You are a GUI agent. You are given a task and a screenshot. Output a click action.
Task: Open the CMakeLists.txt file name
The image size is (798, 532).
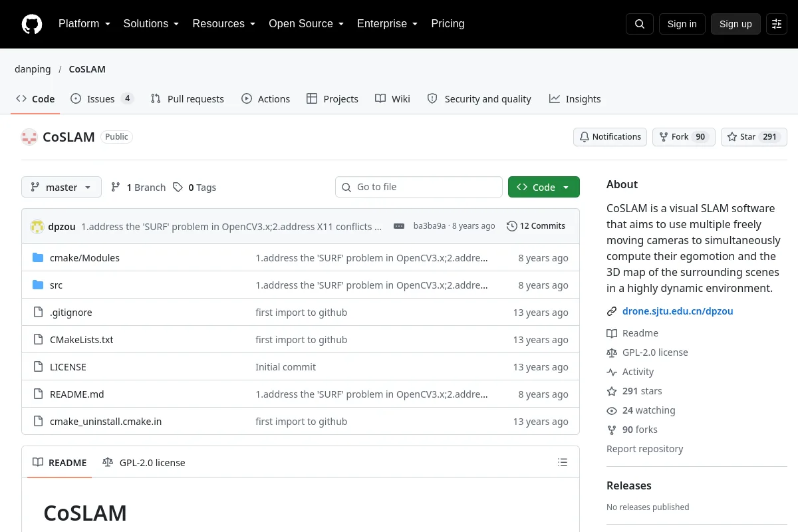click(x=82, y=340)
